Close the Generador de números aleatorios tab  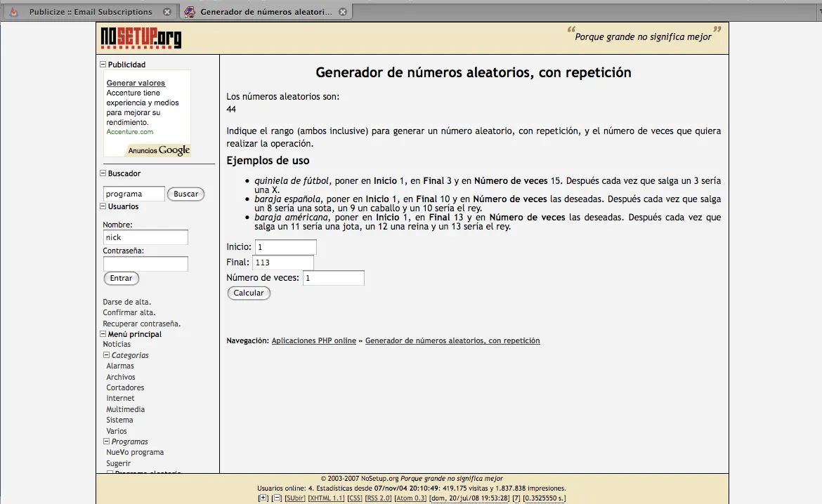tap(343, 12)
